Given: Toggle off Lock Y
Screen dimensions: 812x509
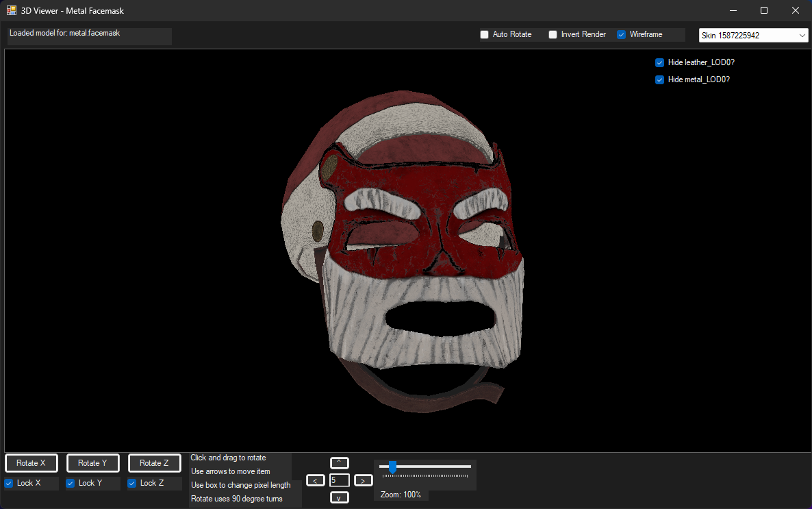Looking at the screenshot, I should 69,483.
